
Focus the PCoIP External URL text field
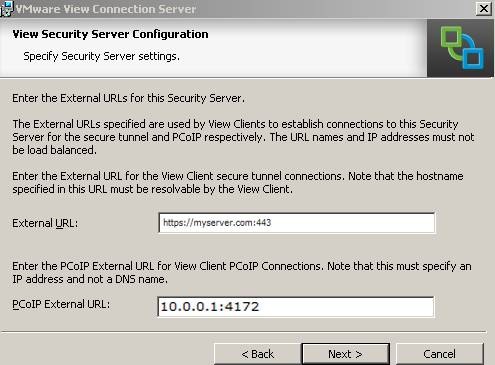296,307
